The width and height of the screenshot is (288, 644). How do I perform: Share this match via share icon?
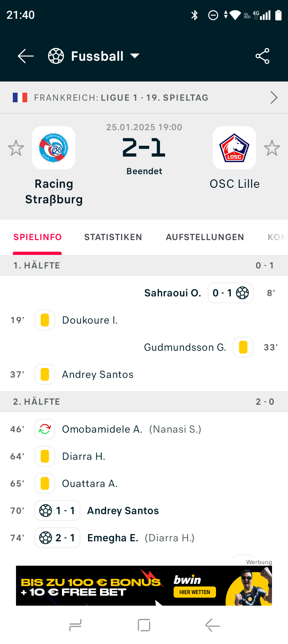pos(262,56)
